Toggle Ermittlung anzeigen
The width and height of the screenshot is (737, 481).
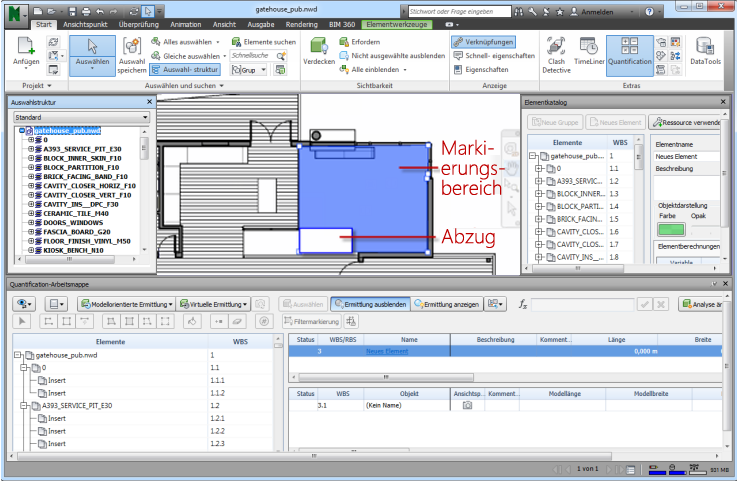point(447,304)
